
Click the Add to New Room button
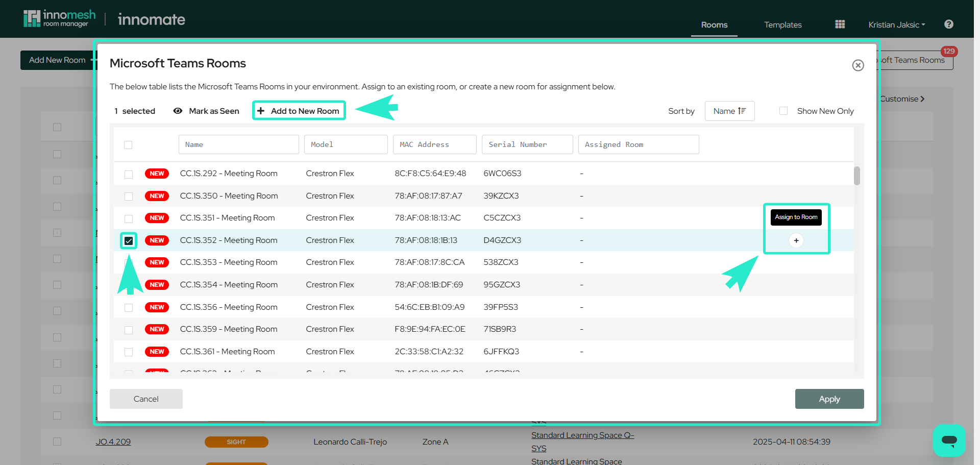(x=299, y=111)
